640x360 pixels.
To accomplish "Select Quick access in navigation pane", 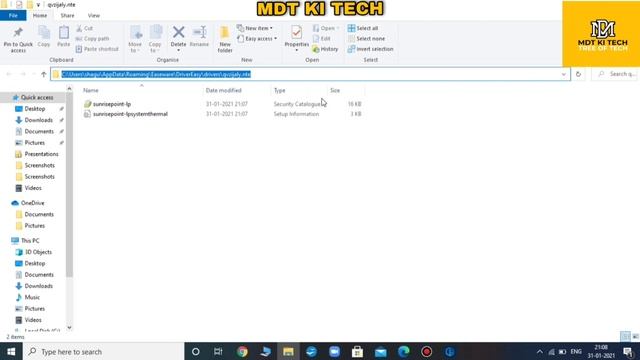I will click(x=33, y=98).
